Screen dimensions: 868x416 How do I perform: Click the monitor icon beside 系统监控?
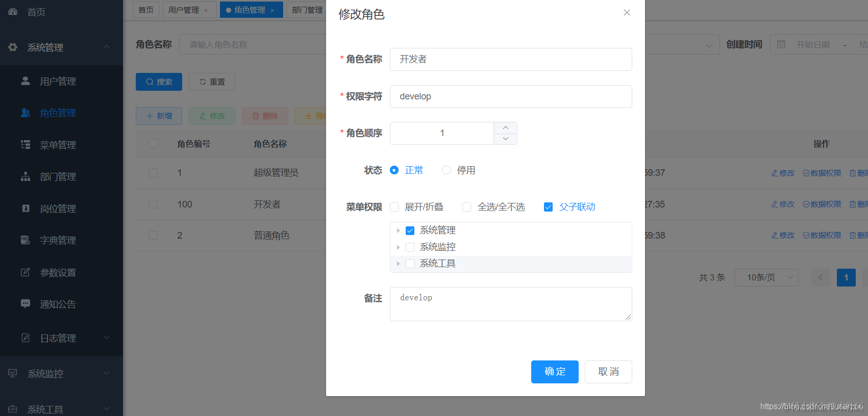[x=13, y=373]
